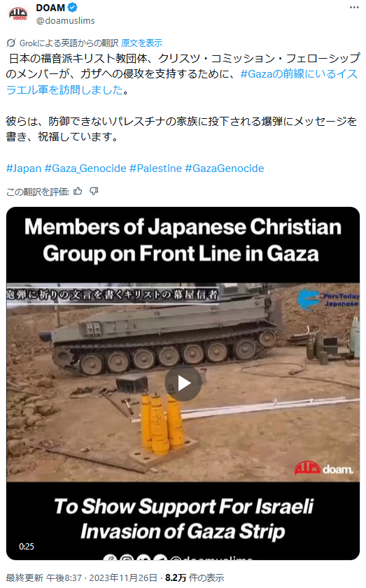Click the 8.2万 件の表示 view count
The image size is (366, 588).
(x=195, y=578)
